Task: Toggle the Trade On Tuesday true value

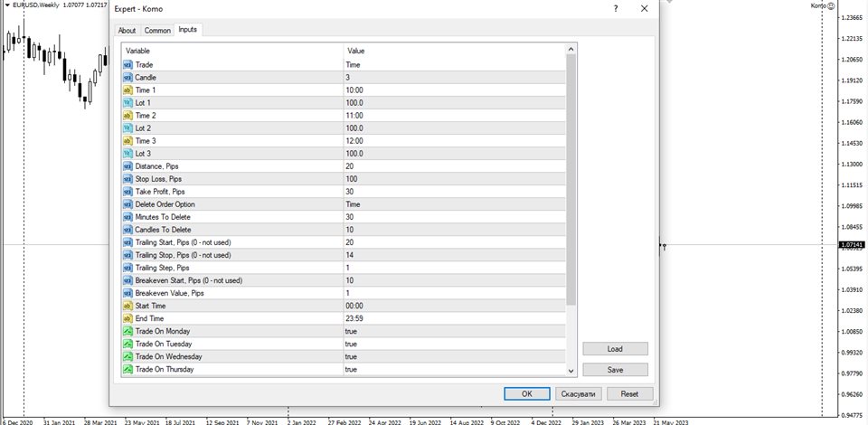Action: pyautogui.click(x=452, y=344)
